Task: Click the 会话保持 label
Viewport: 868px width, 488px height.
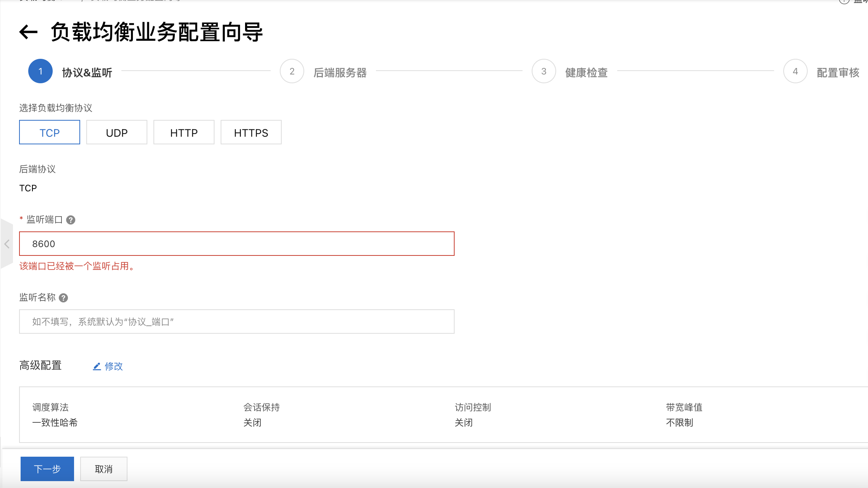Action: [x=262, y=407]
